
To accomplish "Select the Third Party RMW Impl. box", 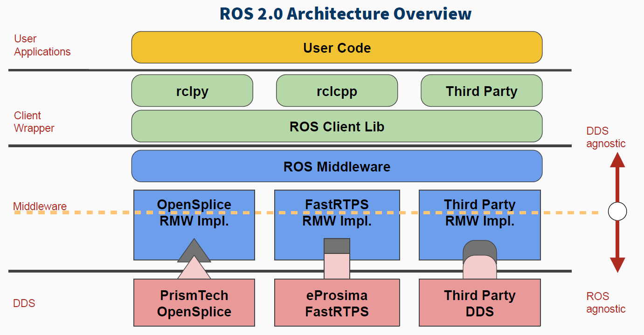I will [480, 225].
